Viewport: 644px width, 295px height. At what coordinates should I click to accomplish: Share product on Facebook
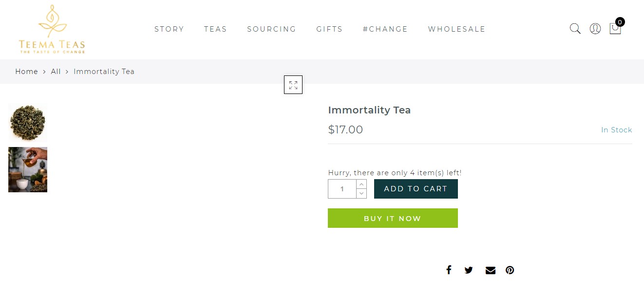[x=449, y=270]
